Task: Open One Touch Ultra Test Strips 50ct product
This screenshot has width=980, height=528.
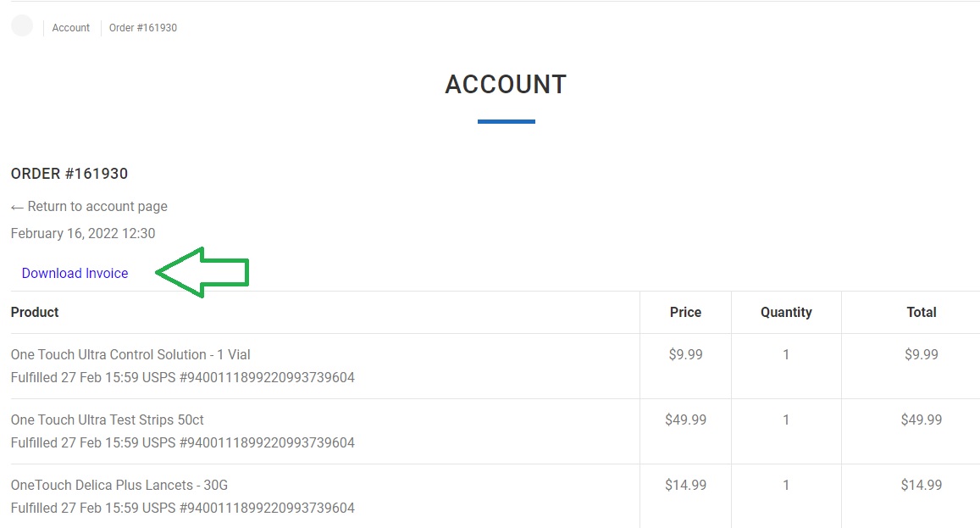Action: [107, 420]
